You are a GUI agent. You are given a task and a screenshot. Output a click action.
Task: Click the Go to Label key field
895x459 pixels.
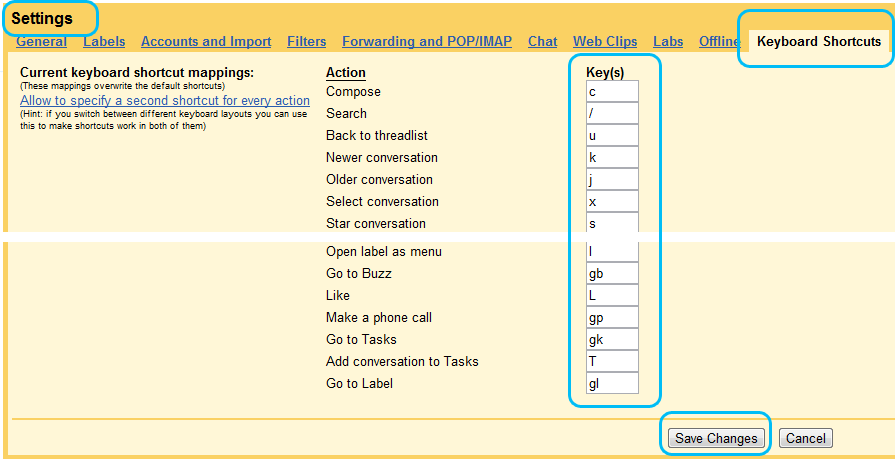pos(612,383)
